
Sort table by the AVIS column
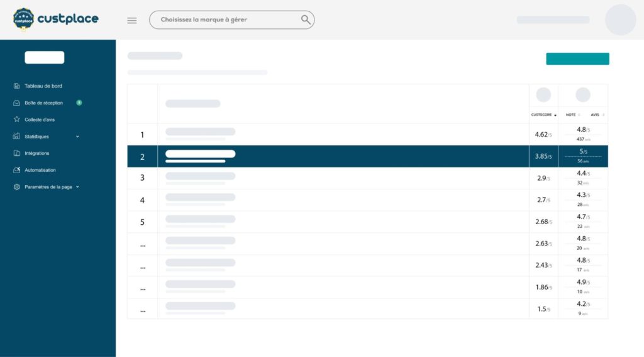(x=596, y=115)
